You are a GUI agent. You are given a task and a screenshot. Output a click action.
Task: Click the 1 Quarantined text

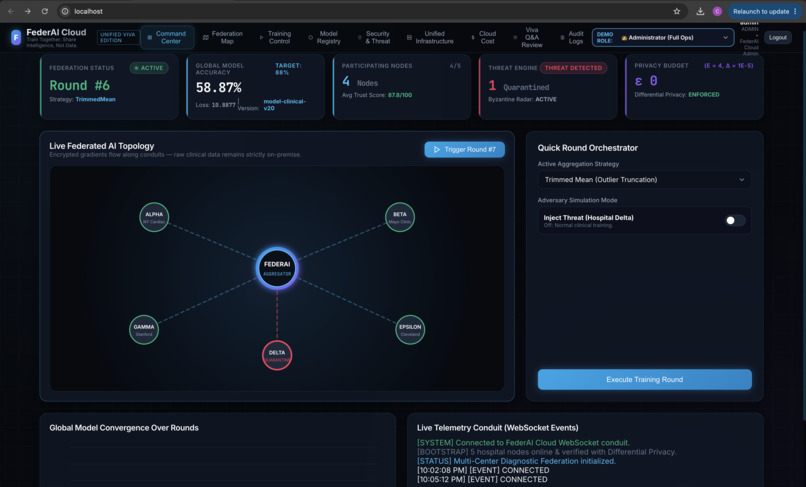pyautogui.click(x=519, y=86)
